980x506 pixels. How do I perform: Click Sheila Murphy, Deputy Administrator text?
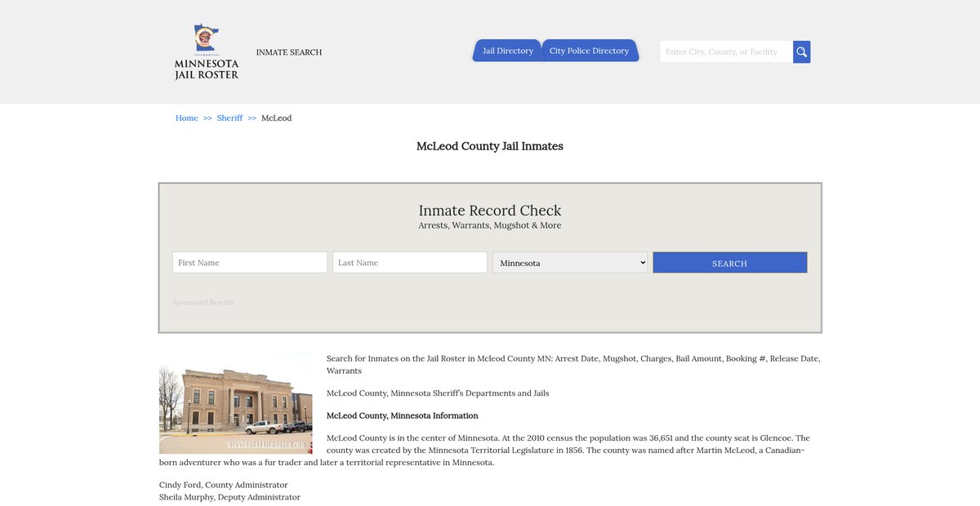point(229,497)
